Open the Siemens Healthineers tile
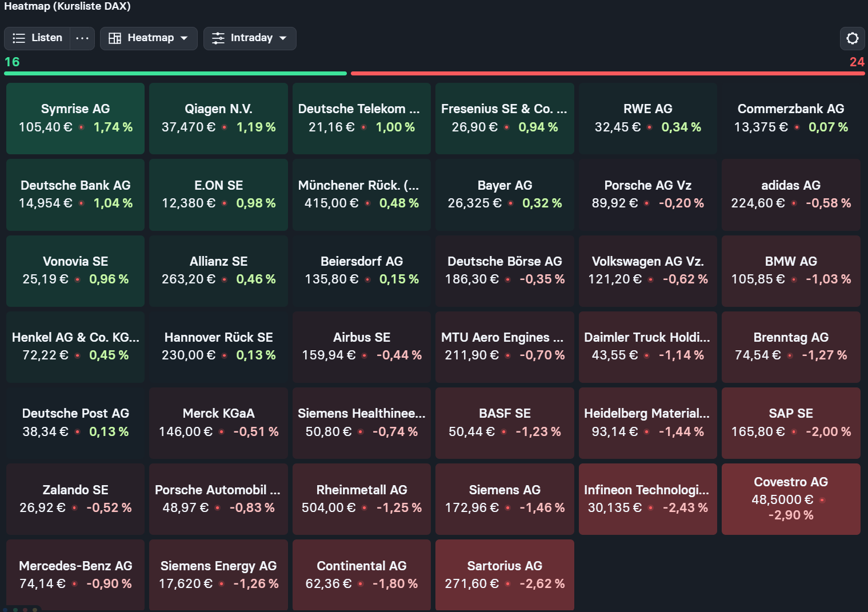 (x=362, y=423)
